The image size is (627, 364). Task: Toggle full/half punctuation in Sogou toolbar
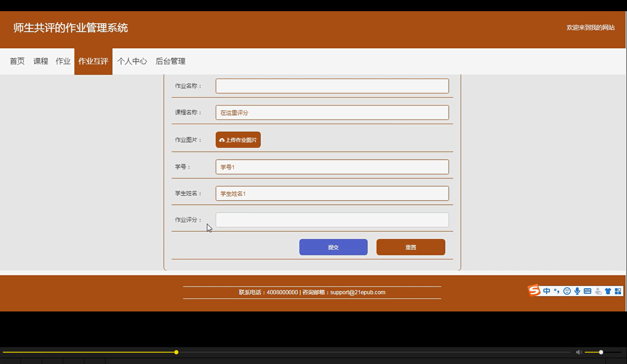point(556,291)
